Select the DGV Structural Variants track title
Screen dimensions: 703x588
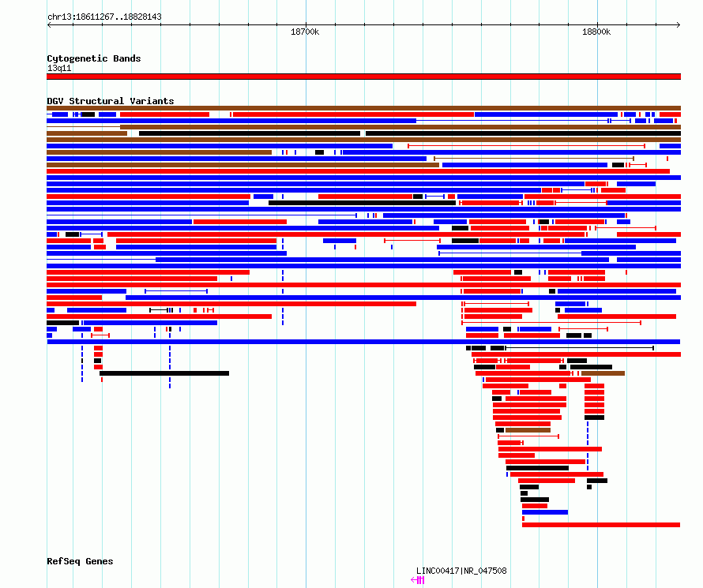pyautogui.click(x=111, y=101)
